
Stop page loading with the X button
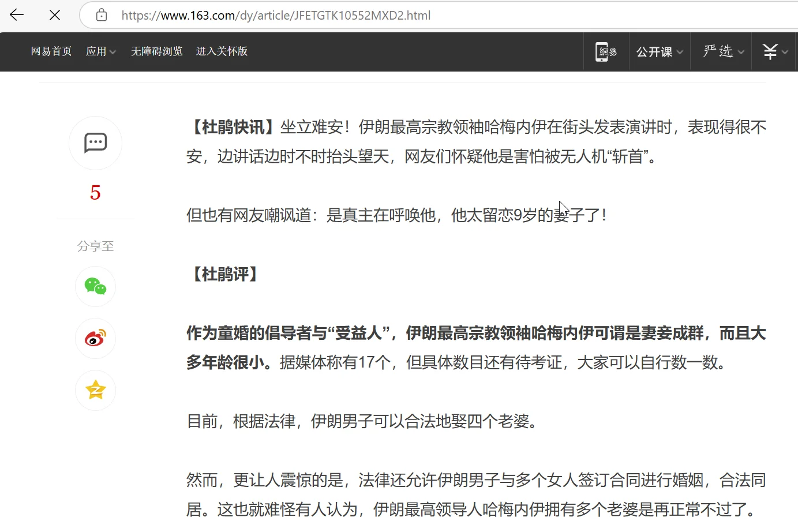(x=55, y=15)
